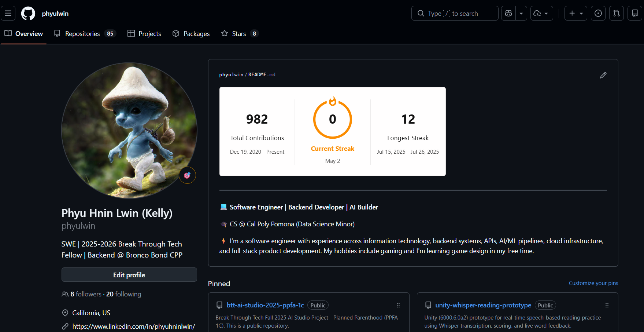
Task: Click the phyulwin username in header
Action: point(55,14)
